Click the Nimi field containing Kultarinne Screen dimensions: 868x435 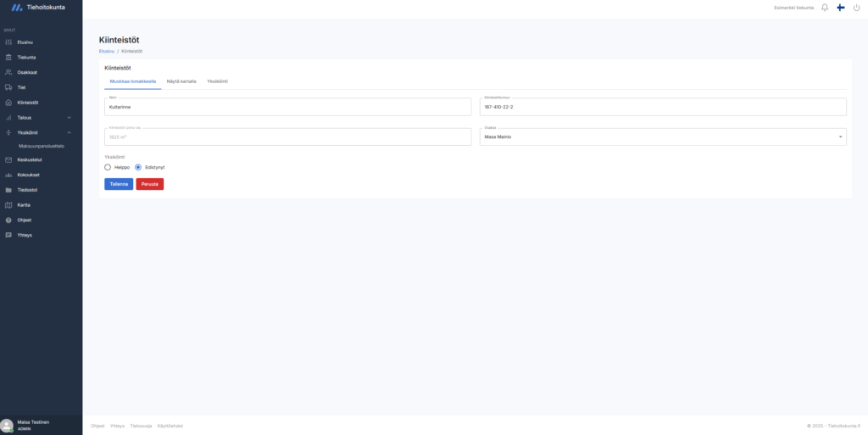coord(287,108)
